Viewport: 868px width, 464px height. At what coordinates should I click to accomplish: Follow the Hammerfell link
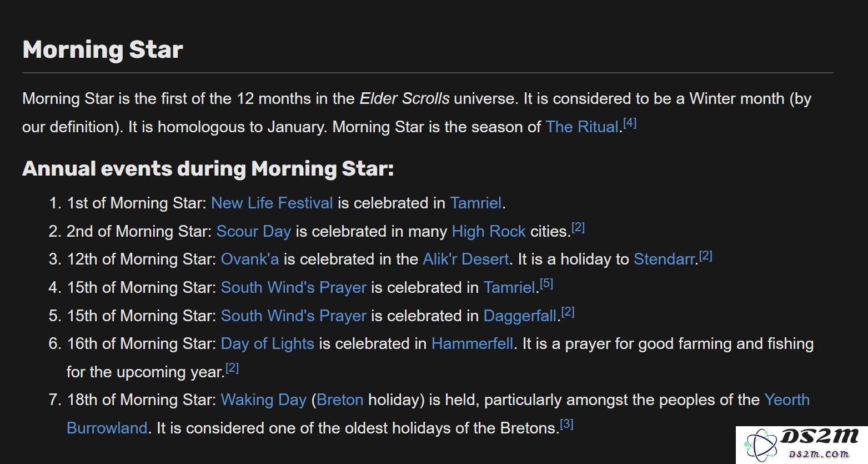point(472,343)
